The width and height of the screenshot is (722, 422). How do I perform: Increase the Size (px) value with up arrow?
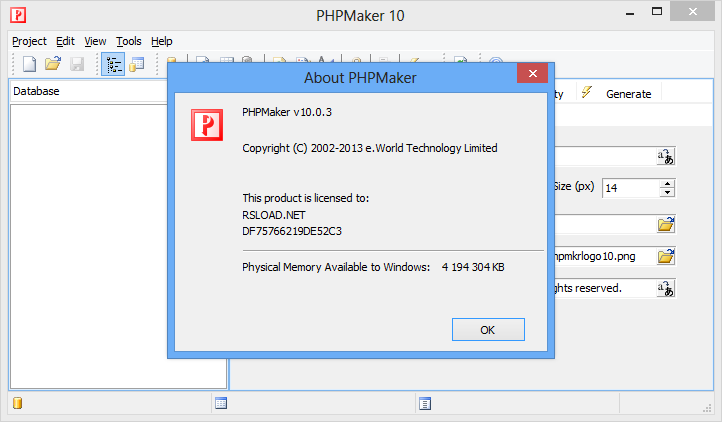pyautogui.click(x=668, y=183)
